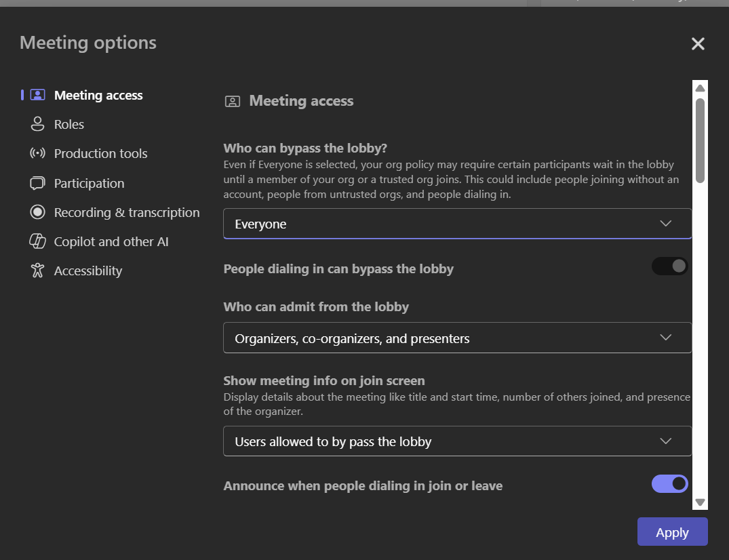Disable Announce when people dialing in join
The image size is (729, 560).
(x=669, y=484)
